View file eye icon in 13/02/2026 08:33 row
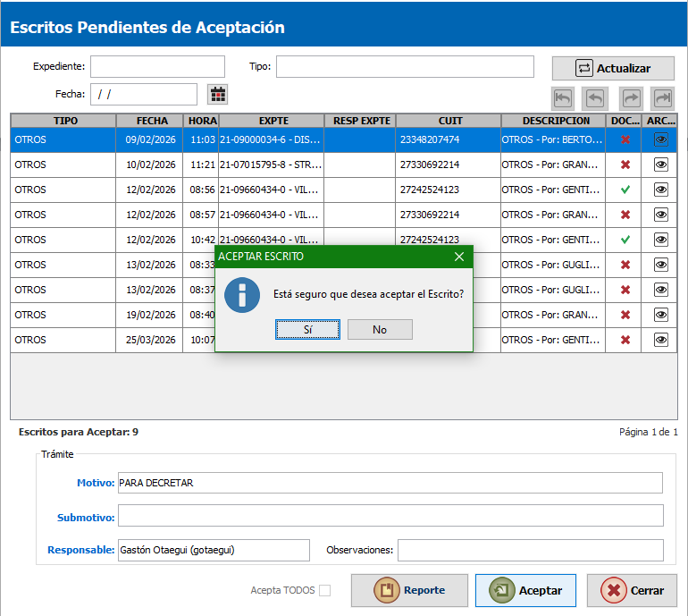Viewport: 688px width, 616px height. click(661, 265)
